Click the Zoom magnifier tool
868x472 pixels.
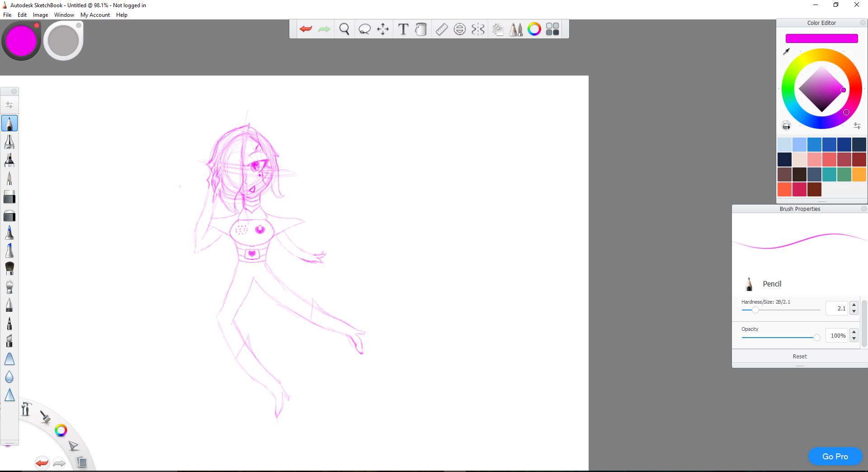click(x=344, y=29)
